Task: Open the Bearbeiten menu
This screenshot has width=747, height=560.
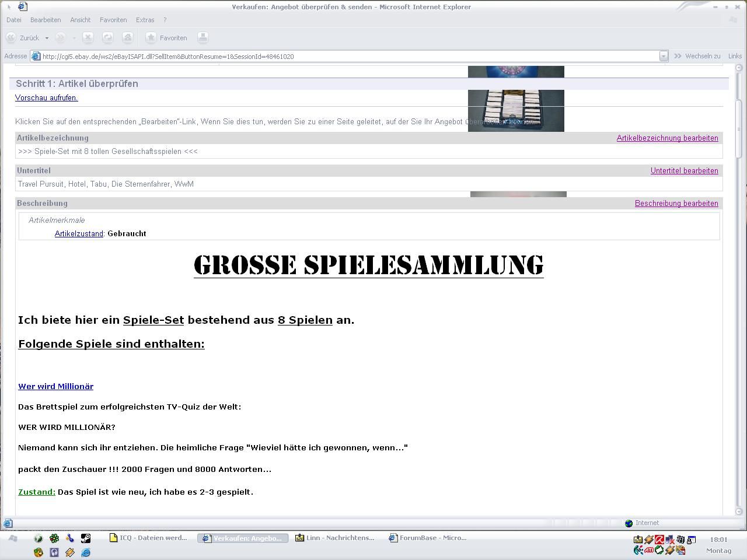Action: (46, 20)
